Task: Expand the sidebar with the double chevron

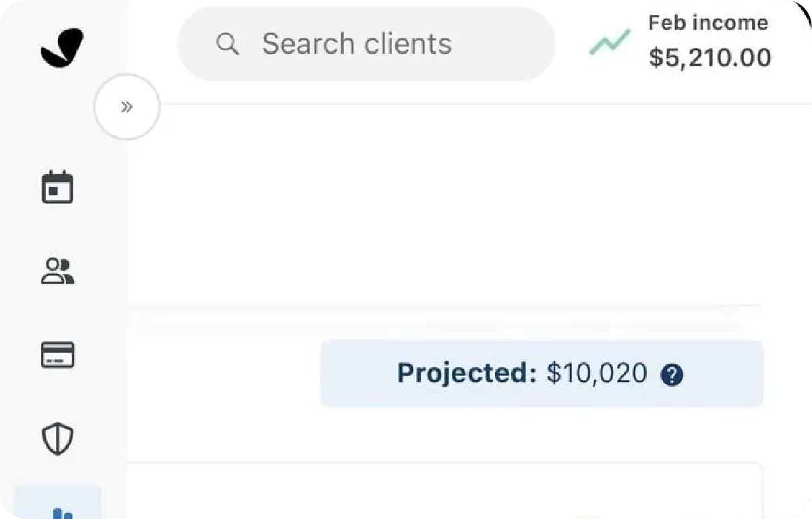Action: (127, 107)
